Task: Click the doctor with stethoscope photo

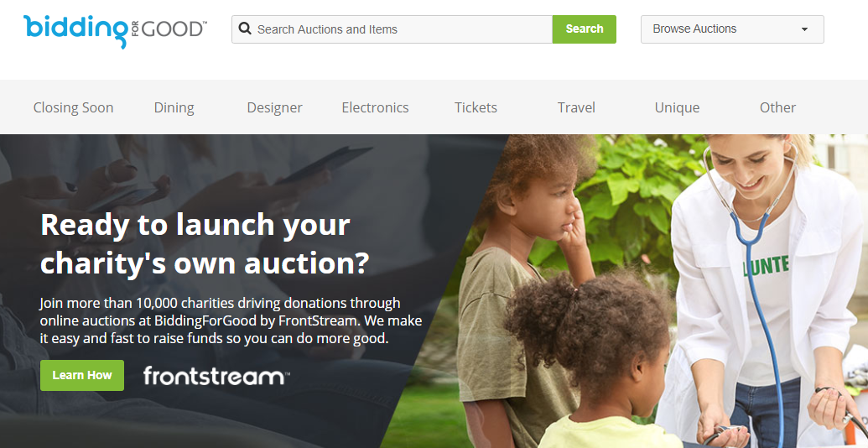Action: point(764,288)
